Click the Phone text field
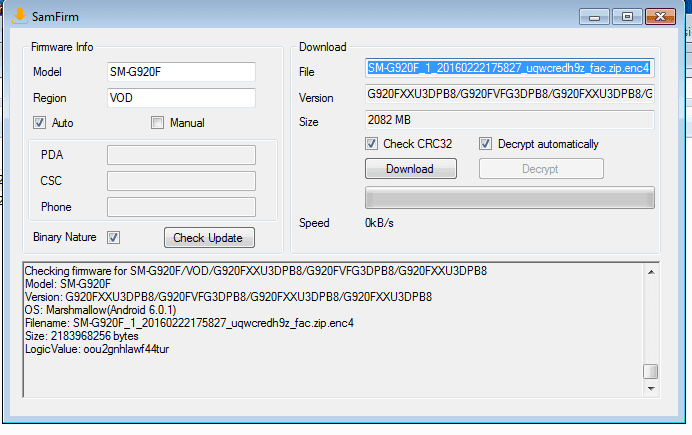The width and height of the screenshot is (692, 435). point(181,207)
